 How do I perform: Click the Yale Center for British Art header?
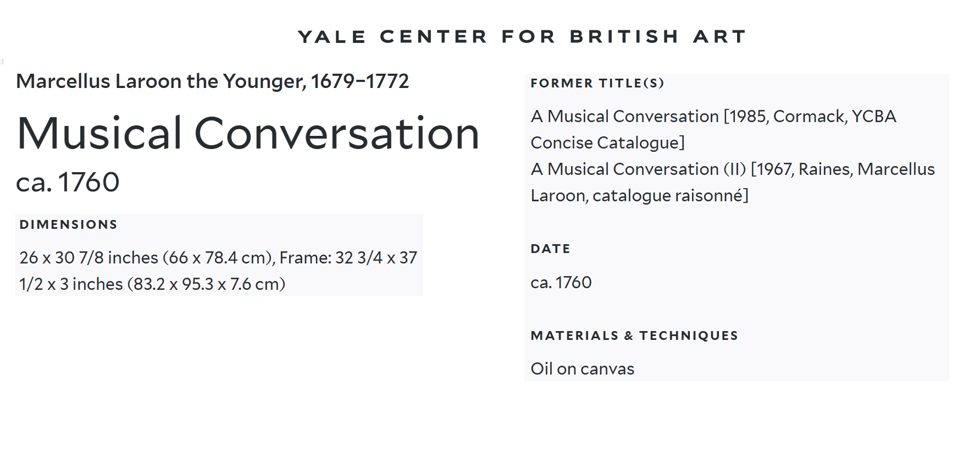(x=522, y=37)
